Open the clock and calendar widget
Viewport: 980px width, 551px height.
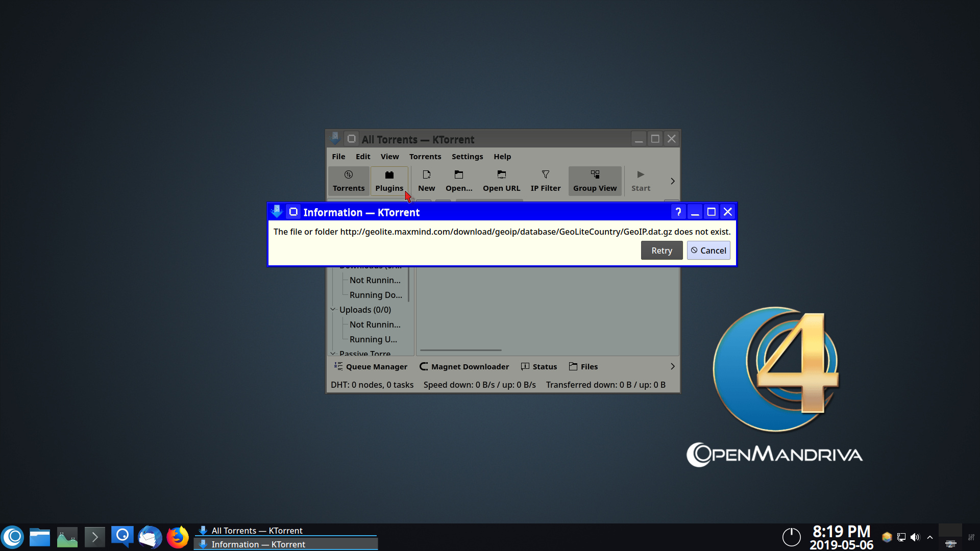(x=841, y=538)
